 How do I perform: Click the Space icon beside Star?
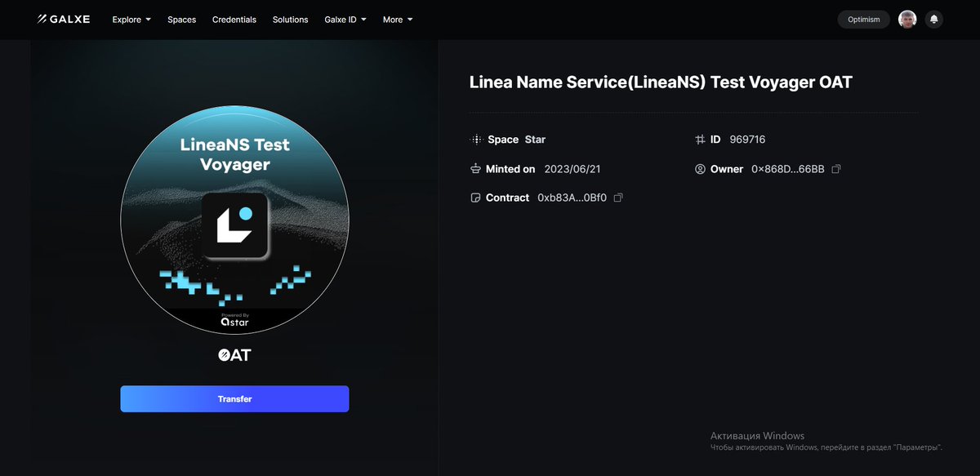pyautogui.click(x=476, y=140)
